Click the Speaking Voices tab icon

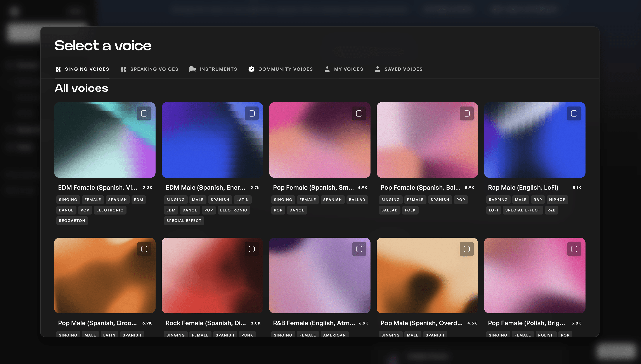point(123,69)
